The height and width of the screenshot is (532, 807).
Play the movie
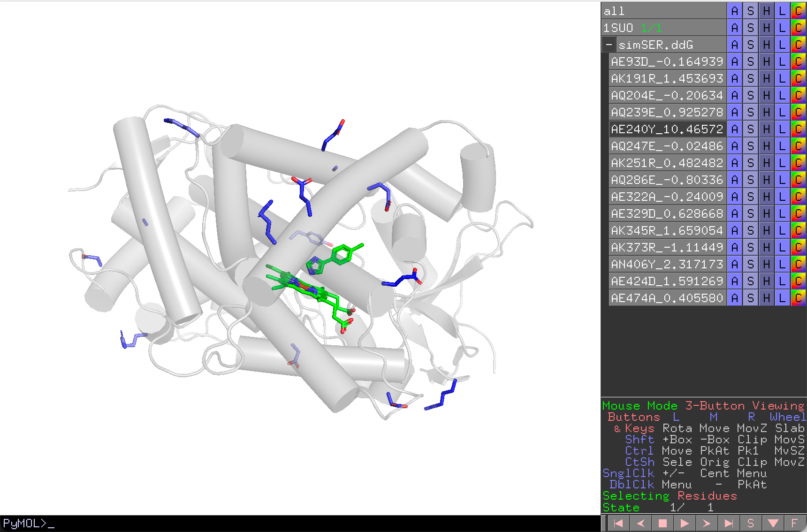(x=685, y=523)
